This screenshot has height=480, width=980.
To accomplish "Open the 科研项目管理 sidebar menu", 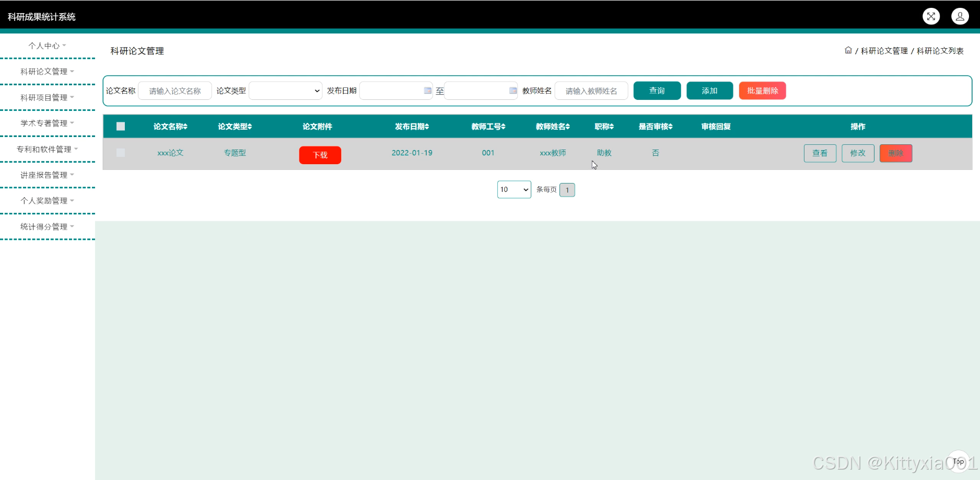I will pyautogui.click(x=47, y=97).
